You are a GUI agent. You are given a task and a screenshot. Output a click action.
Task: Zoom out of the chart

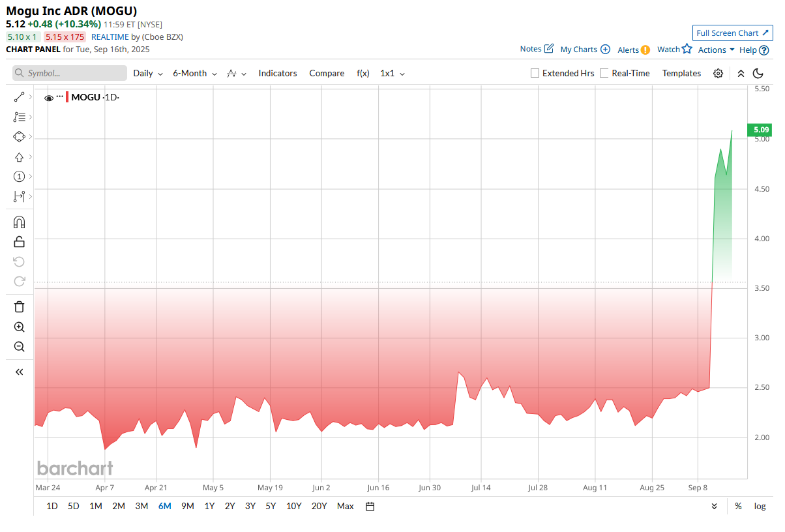pos(19,346)
